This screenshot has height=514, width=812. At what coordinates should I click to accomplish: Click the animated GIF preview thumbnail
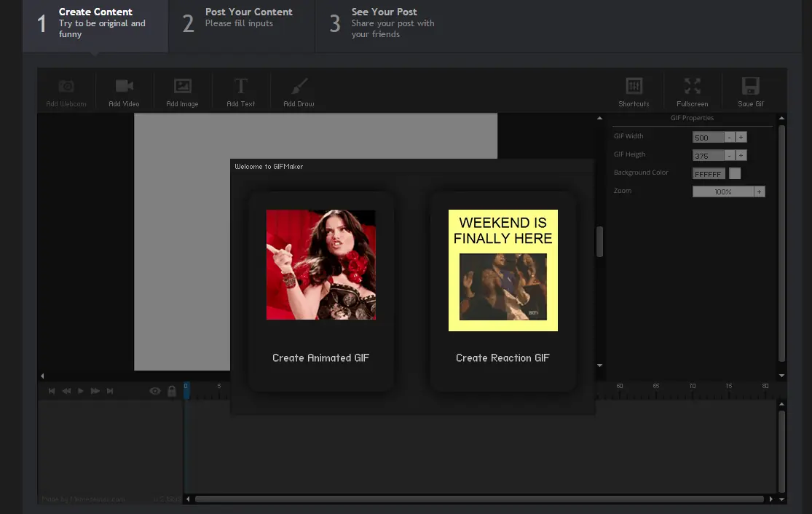click(x=321, y=264)
